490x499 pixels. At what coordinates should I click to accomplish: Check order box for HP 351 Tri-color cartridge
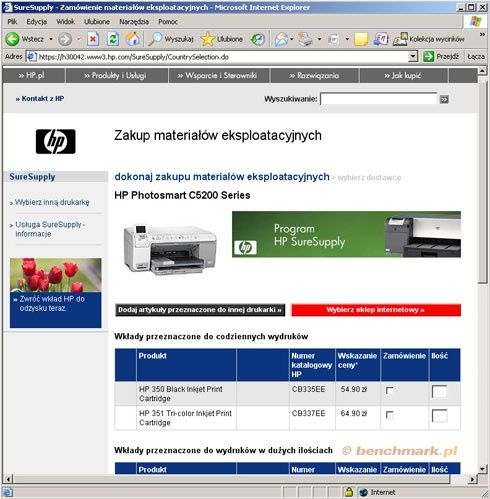click(389, 415)
